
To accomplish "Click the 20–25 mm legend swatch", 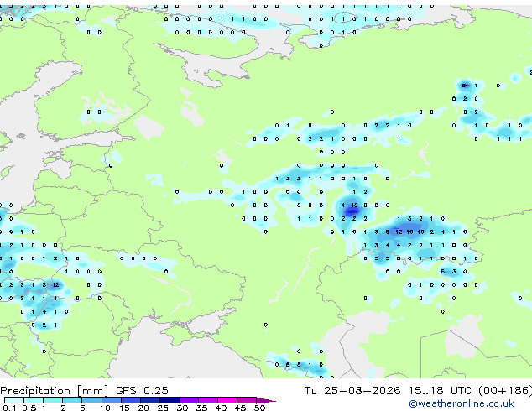I will [150, 400].
